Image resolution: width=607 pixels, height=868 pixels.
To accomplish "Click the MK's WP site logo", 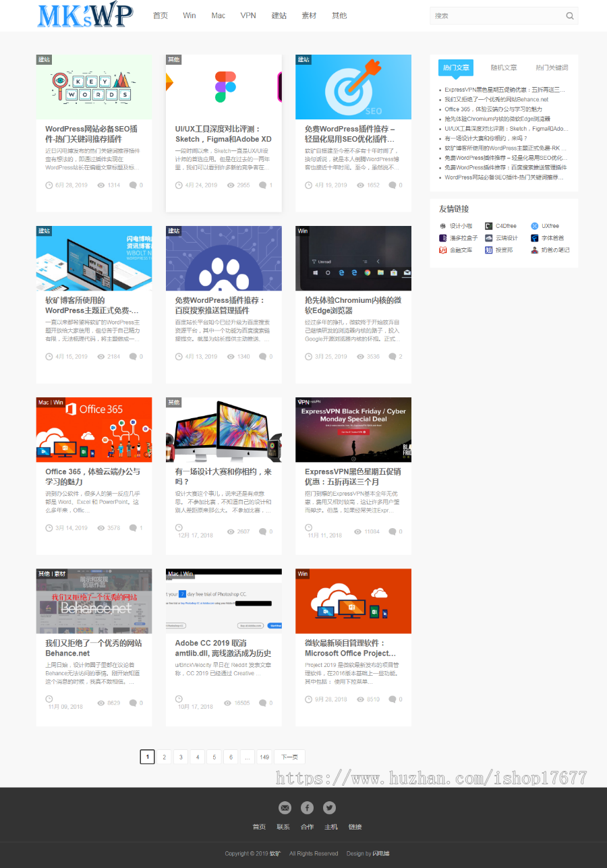I will click(x=85, y=16).
